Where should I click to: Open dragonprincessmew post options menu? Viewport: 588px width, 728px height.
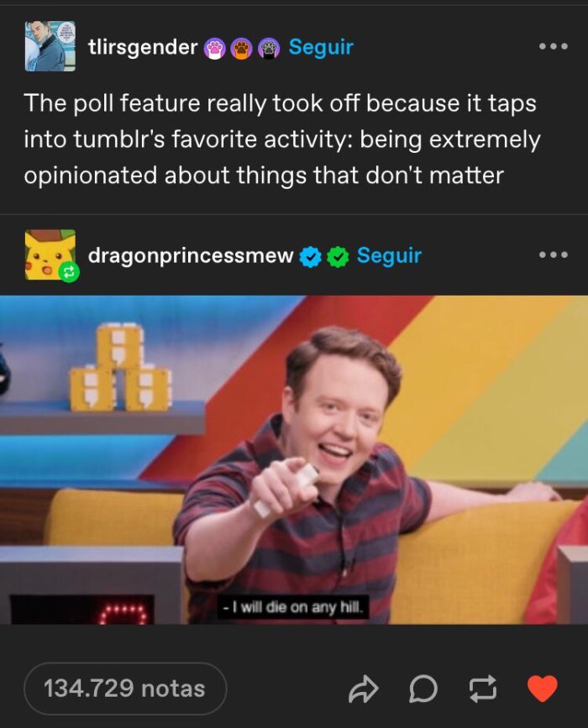click(x=554, y=255)
